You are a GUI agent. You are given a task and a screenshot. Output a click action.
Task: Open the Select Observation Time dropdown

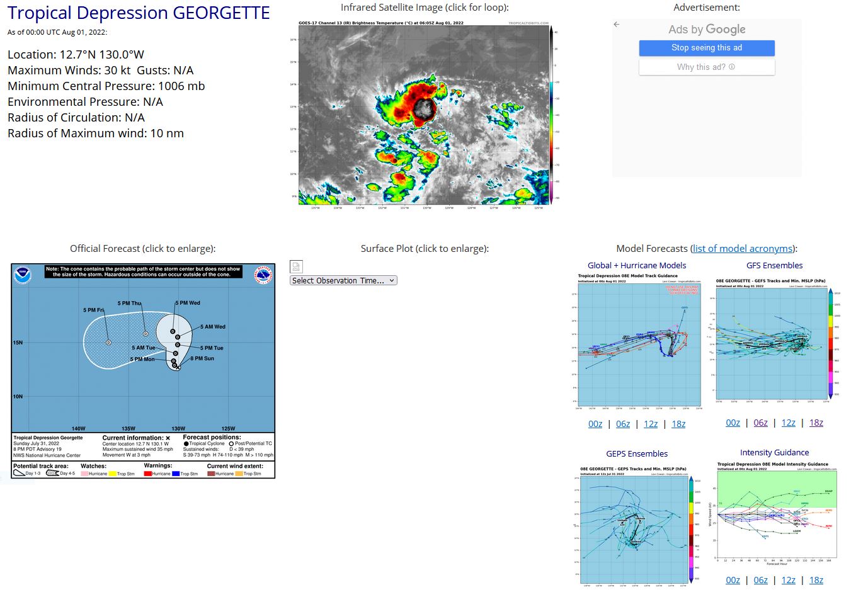click(343, 281)
